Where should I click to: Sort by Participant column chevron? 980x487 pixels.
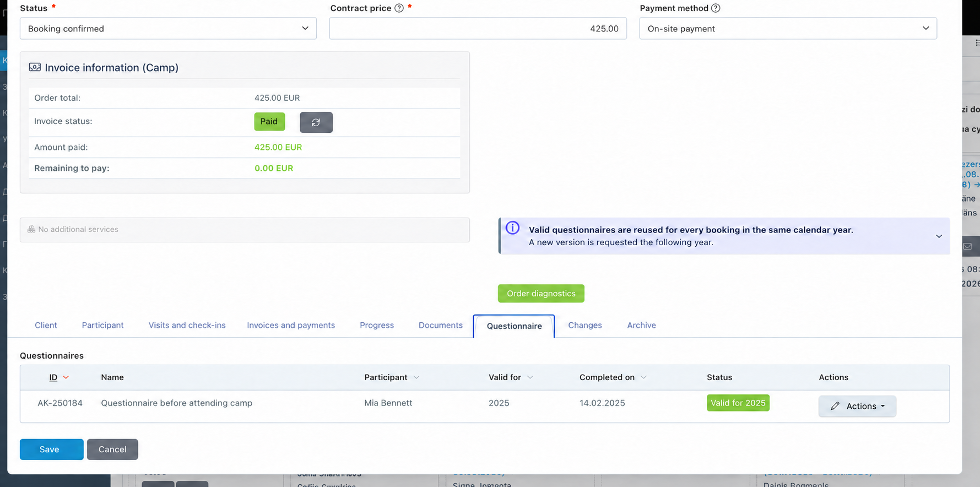click(x=416, y=377)
